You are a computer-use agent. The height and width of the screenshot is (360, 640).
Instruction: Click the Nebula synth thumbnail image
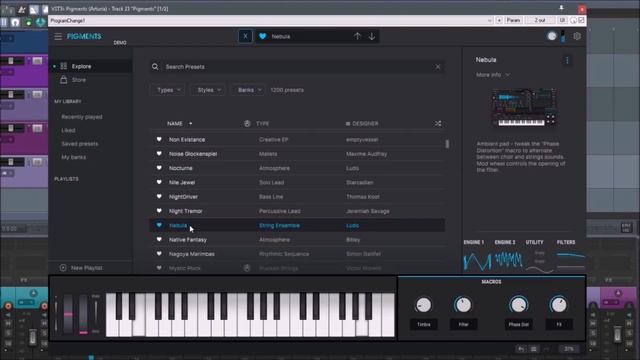(x=524, y=107)
